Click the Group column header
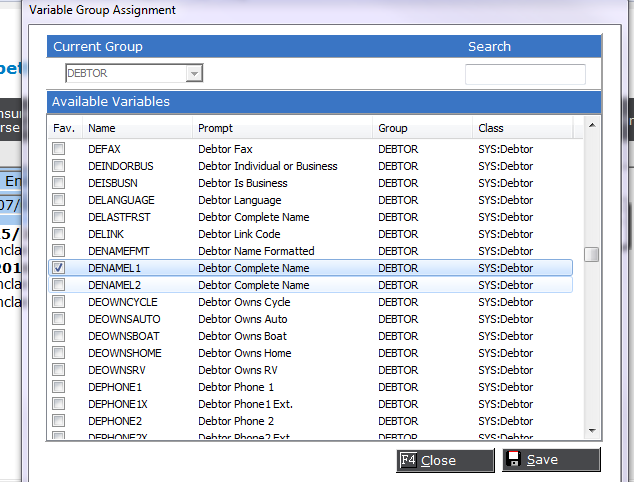Screen dimensions: 634x482 pos(421,128)
